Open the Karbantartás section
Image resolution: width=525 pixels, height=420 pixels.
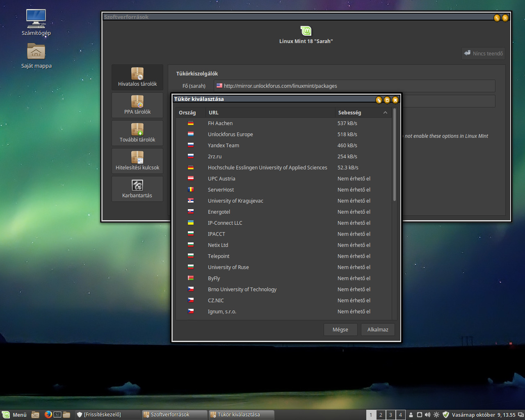tap(137, 189)
